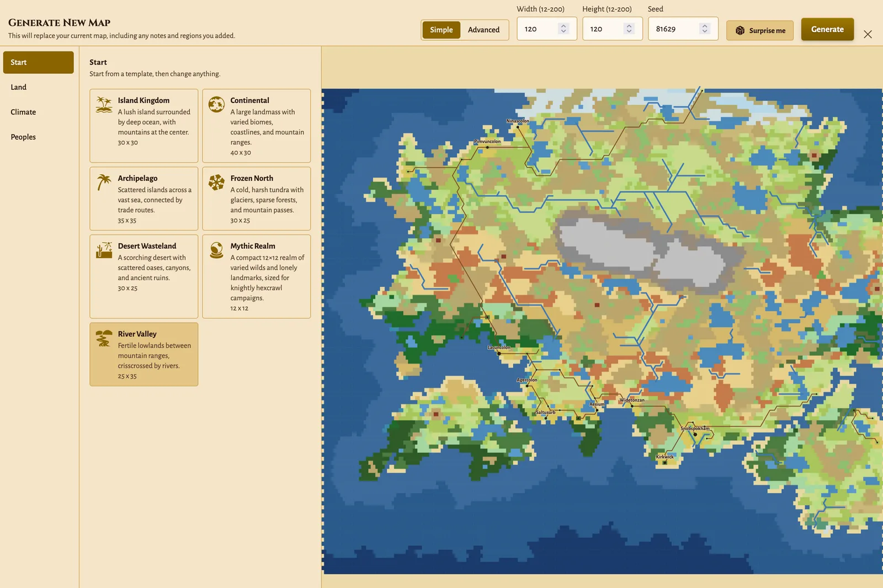Image resolution: width=883 pixels, height=588 pixels.
Task: Switch to Simple mode
Action: pos(441,30)
